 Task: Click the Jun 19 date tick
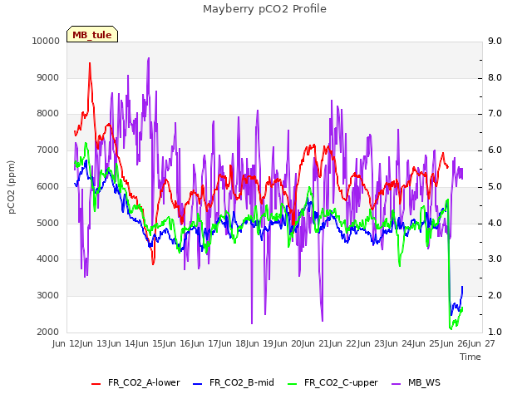tap(261, 343)
